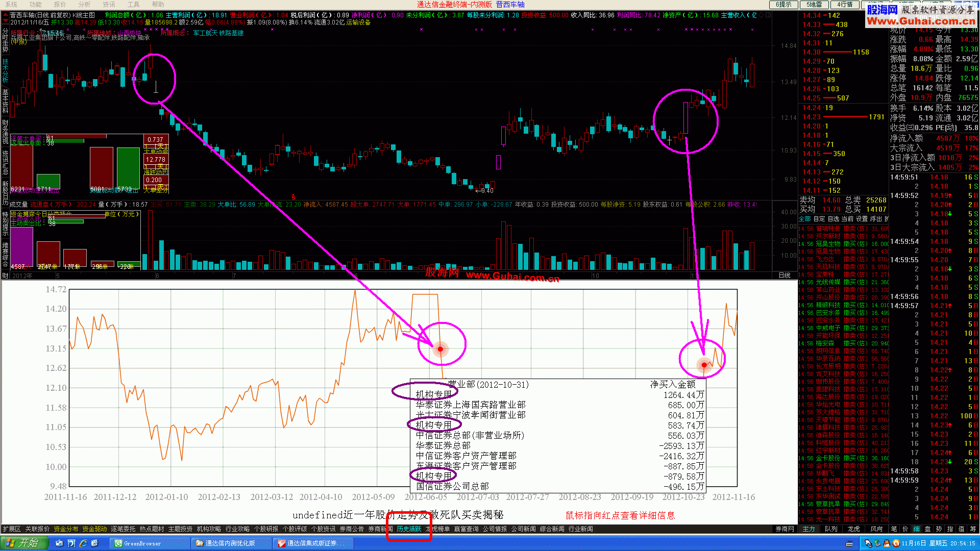Click the red data point near 2012-06 on the price line
Image resolution: width=980 pixels, height=551 pixels.
tap(440, 349)
